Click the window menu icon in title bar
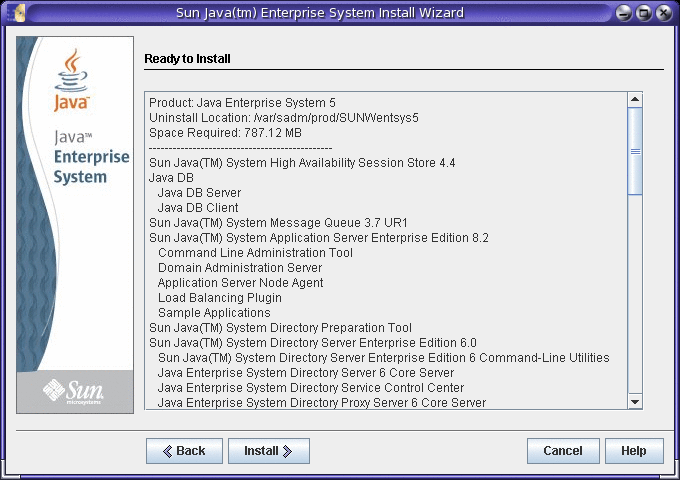 click(x=18, y=13)
